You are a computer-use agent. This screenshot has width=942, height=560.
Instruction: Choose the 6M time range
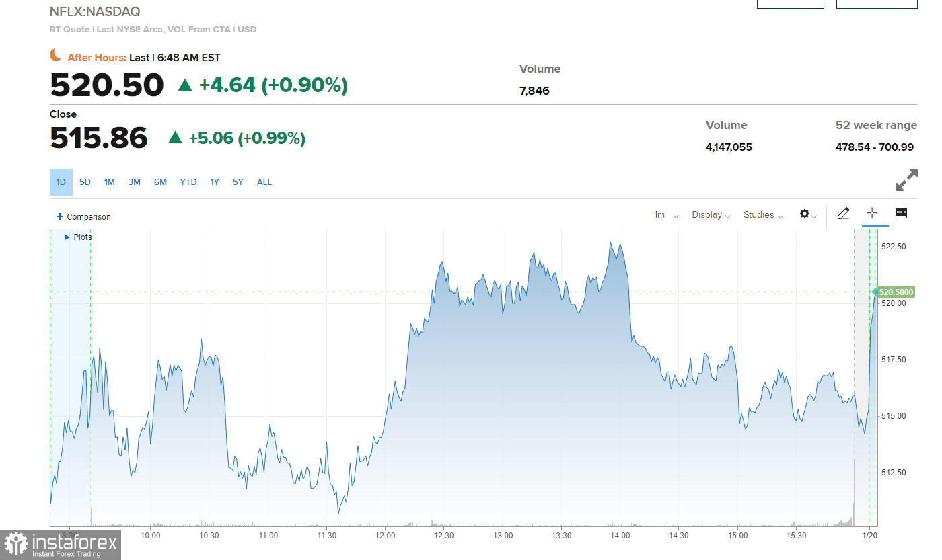(x=160, y=182)
